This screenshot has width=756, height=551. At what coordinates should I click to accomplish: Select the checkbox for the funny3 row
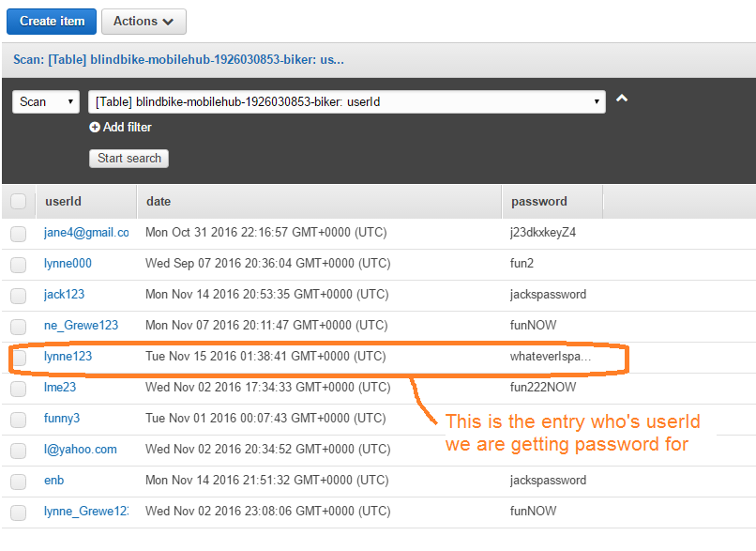19,419
